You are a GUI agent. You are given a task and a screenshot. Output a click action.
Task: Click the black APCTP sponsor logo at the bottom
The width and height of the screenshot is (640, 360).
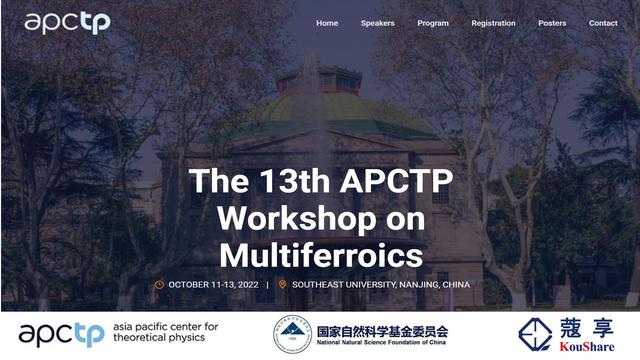[x=61, y=335]
